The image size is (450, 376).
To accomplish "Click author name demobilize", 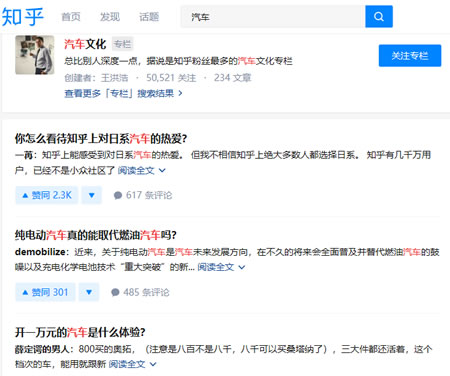I will coord(40,252).
